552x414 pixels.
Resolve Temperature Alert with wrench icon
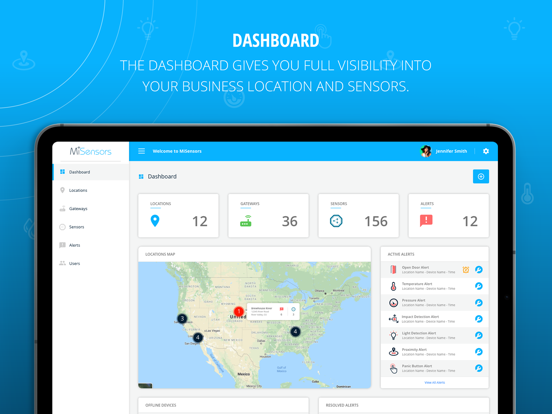point(478,286)
